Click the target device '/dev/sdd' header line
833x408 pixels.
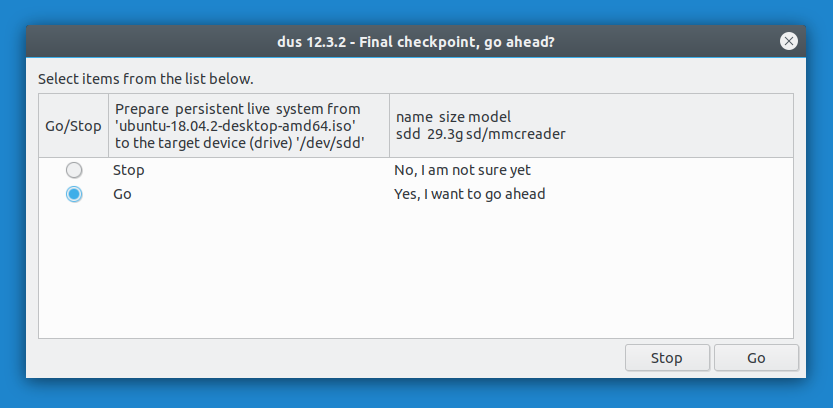point(240,142)
